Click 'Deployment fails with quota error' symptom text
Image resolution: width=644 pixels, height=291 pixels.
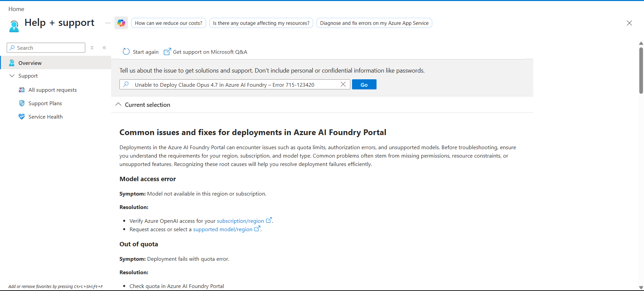pyautogui.click(x=188, y=259)
